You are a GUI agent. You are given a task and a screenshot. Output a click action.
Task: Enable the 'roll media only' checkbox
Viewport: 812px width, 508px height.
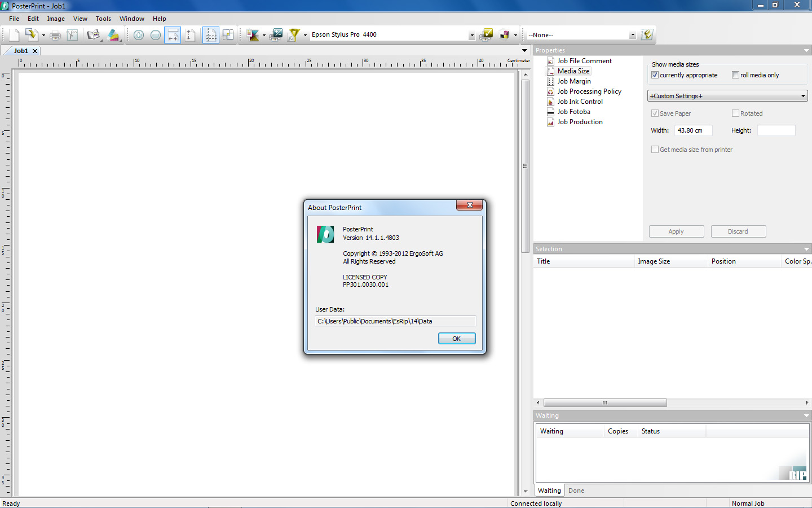[735, 75]
